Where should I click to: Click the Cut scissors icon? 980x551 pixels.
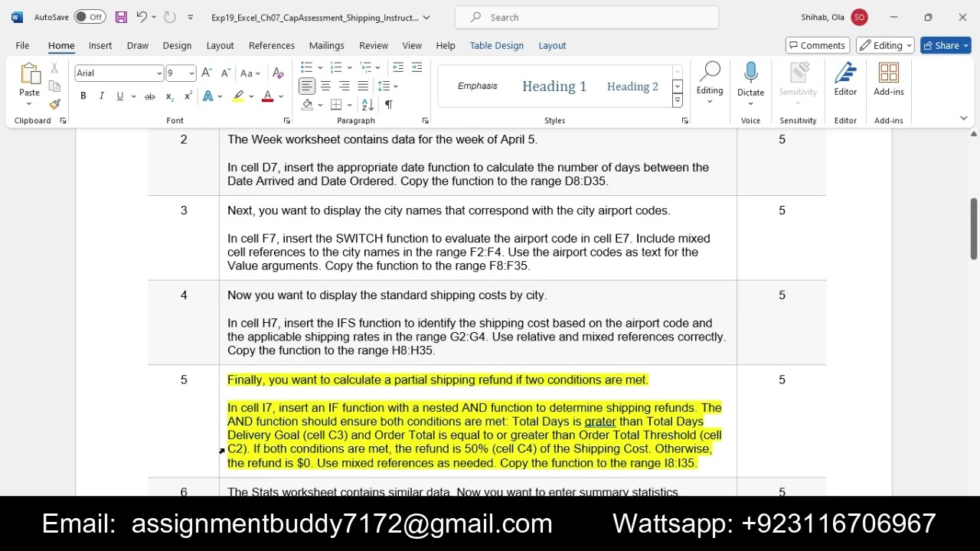(54, 68)
